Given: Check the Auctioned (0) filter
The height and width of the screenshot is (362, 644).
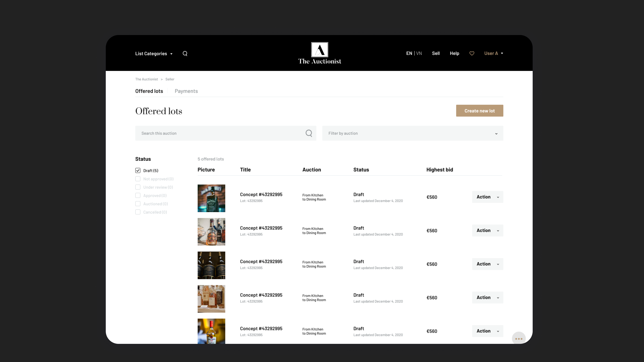Looking at the screenshot, I should [x=138, y=204].
